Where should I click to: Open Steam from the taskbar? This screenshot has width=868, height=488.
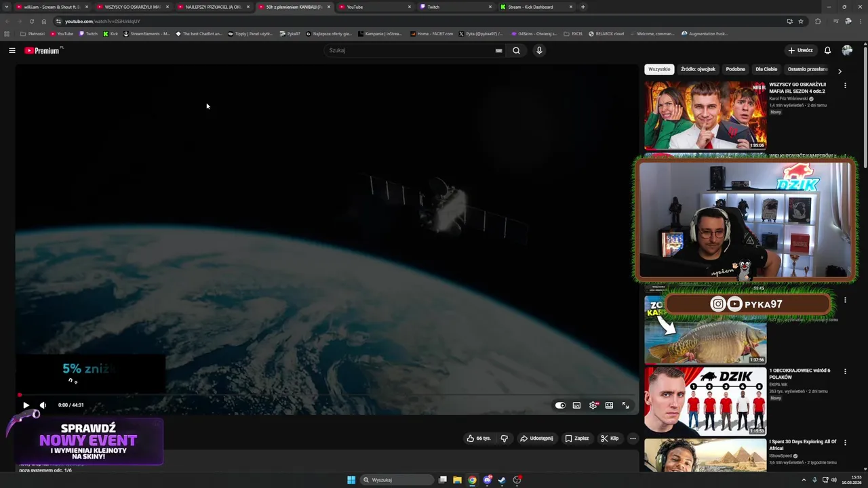[502, 480]
